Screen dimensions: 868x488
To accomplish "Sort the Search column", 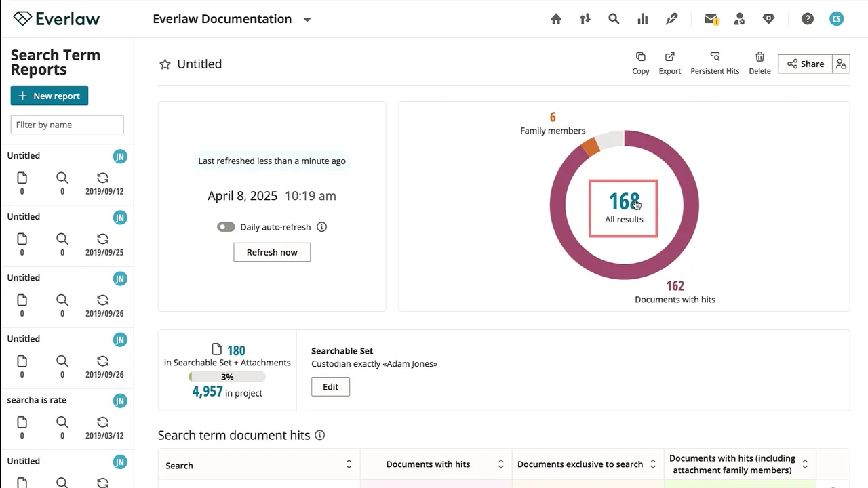I will 349,464.
